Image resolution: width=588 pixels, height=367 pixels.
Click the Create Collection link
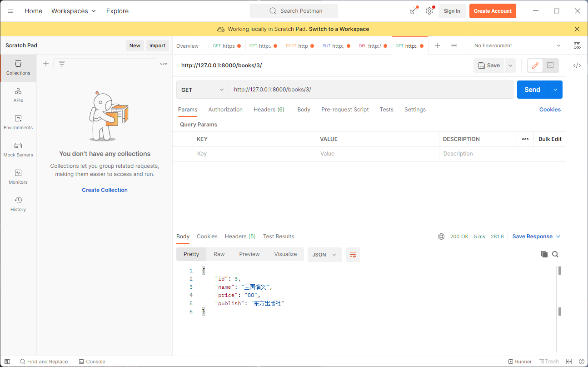105,190
